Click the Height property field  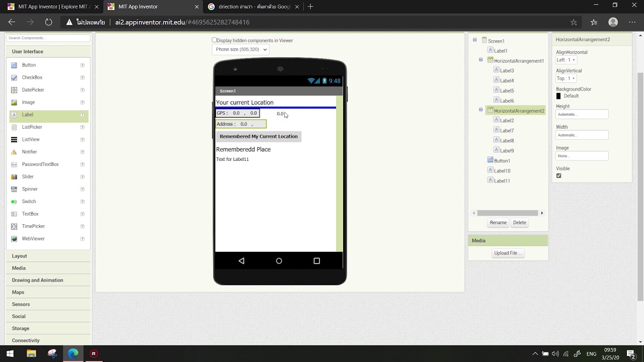point(582,114)
